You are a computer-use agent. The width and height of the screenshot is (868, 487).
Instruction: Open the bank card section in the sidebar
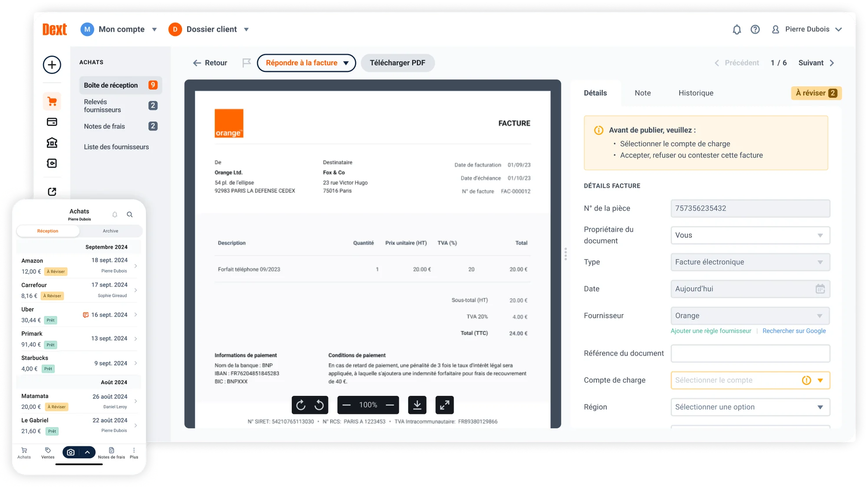pos(52,122)
